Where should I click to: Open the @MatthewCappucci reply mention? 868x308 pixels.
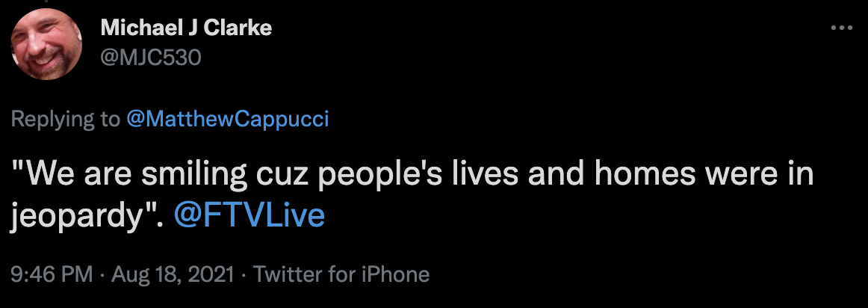pos(227,120)
